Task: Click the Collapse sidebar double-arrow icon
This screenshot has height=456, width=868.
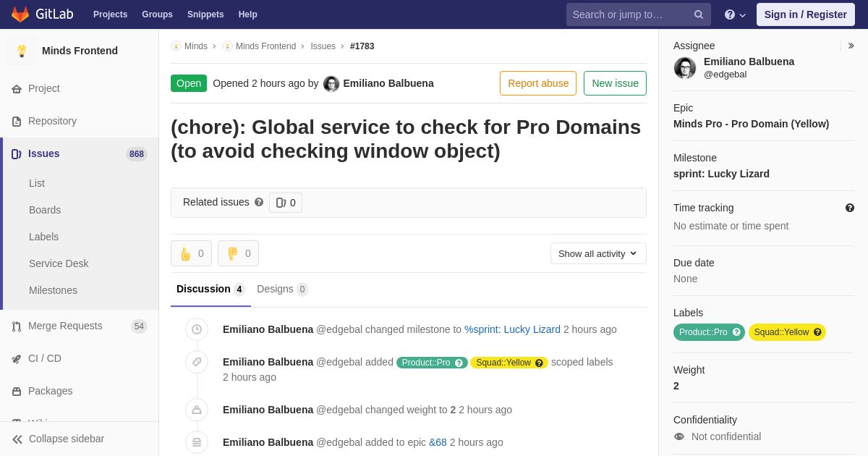Action: pos(17,439)
